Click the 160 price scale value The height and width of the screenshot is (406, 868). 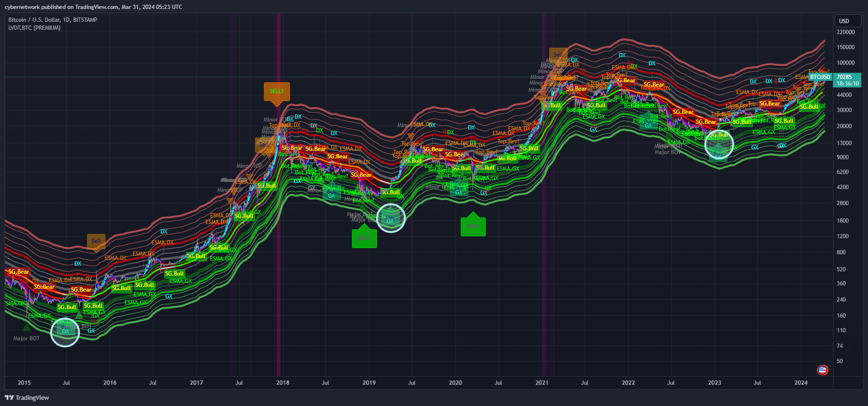(841, 316)
